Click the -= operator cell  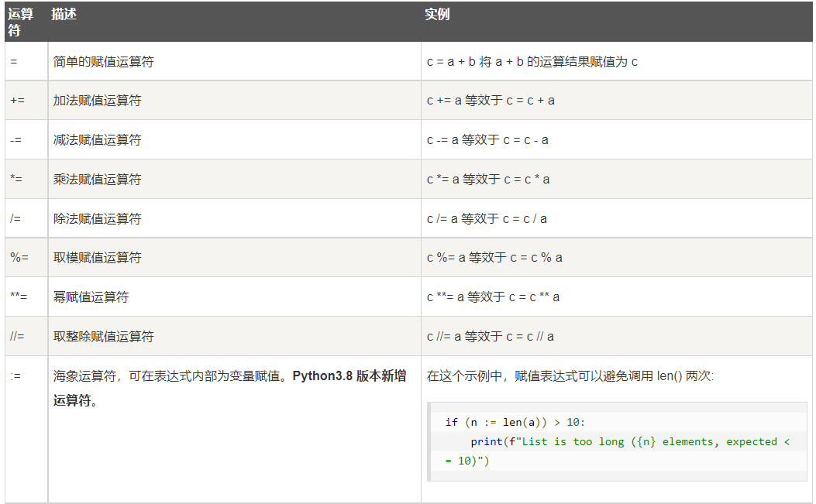point(16,140)
